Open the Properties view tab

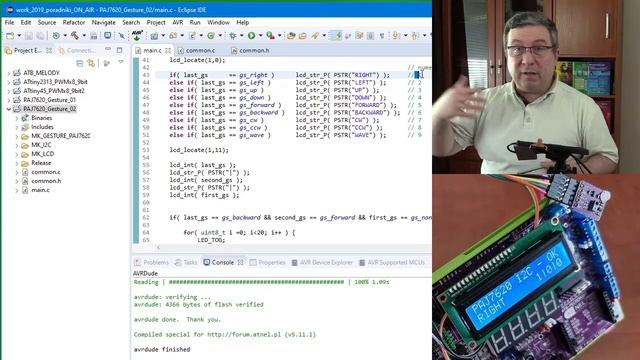point(267,262)
